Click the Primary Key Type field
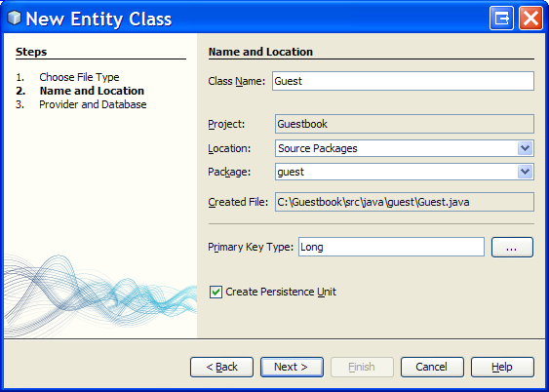 click(391, 247)
